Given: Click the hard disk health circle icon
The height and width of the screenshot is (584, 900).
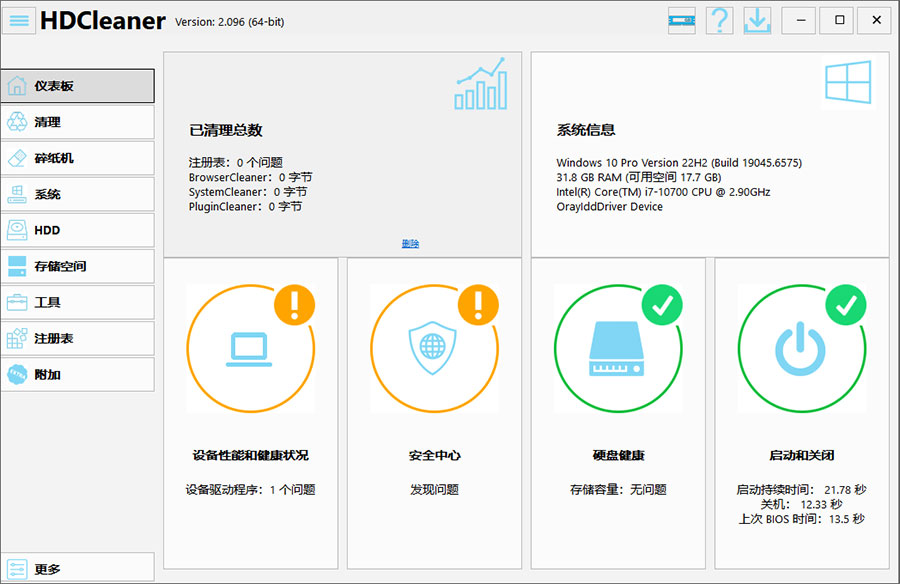Looking at the screenshot, I should 618,349.
